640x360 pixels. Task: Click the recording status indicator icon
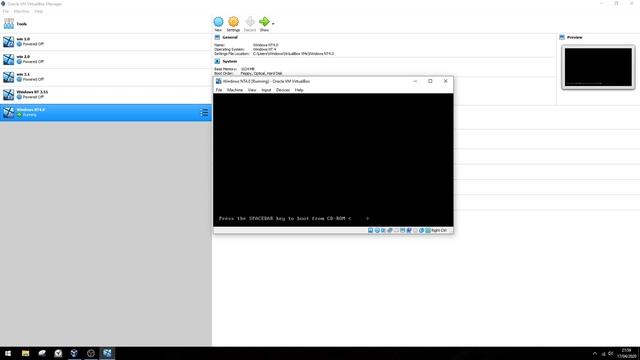click(x=415, y=231)
